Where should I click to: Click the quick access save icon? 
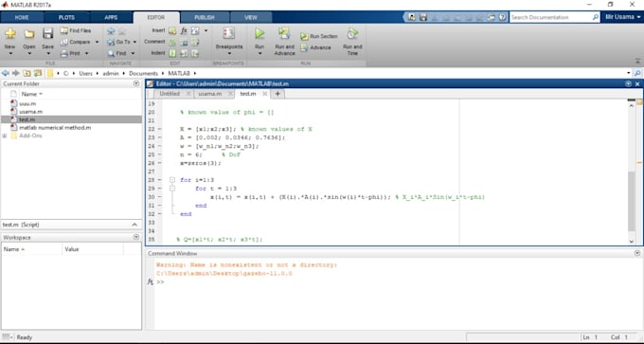coord(423,17)
